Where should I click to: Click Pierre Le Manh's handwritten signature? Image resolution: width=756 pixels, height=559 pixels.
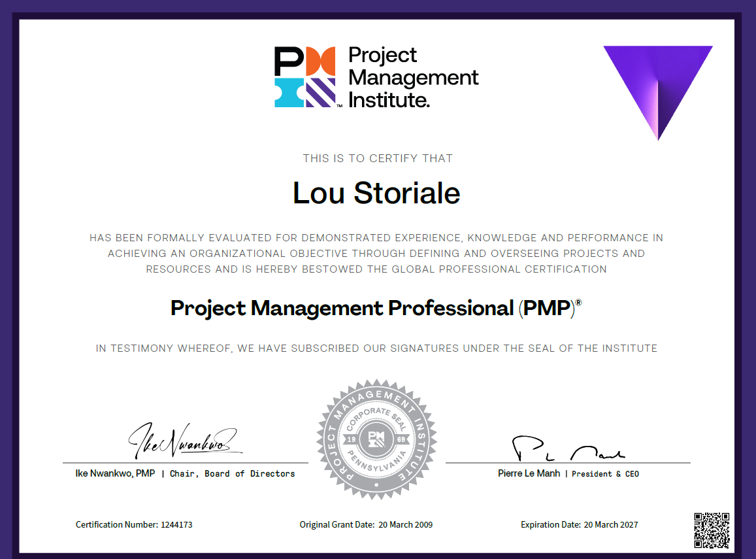coord(568,449)
